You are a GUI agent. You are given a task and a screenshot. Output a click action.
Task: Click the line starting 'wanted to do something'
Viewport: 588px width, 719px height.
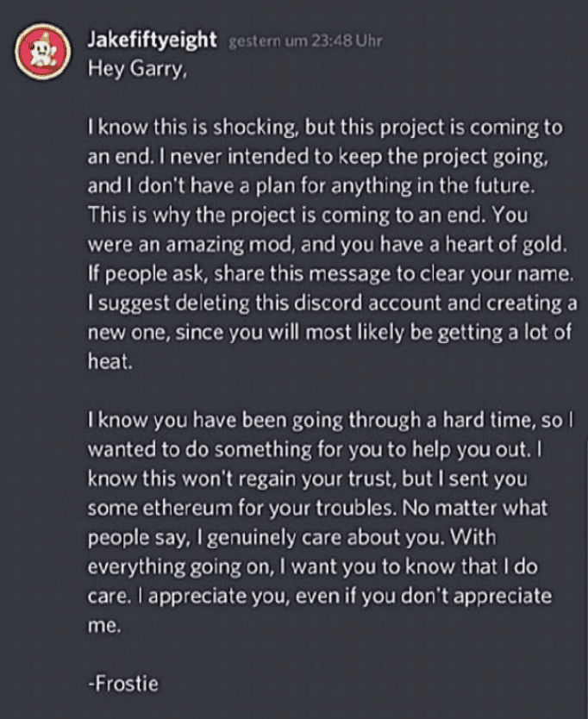click(315, 450)
